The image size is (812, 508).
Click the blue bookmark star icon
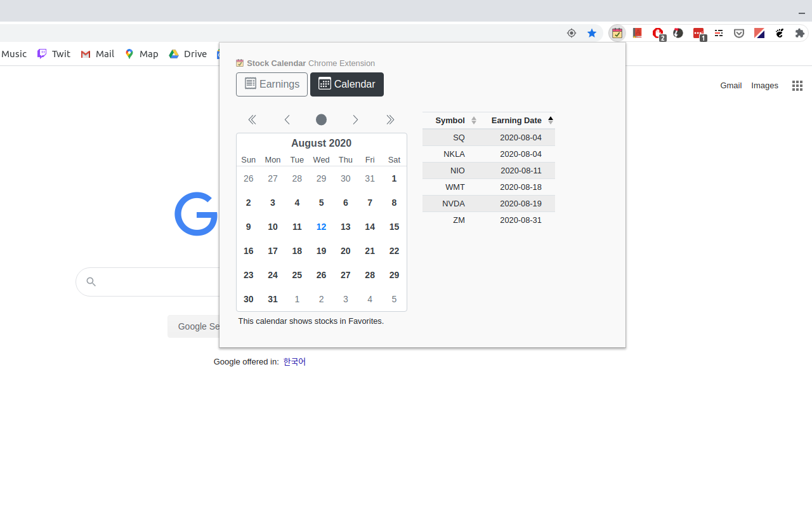(592, 33)
